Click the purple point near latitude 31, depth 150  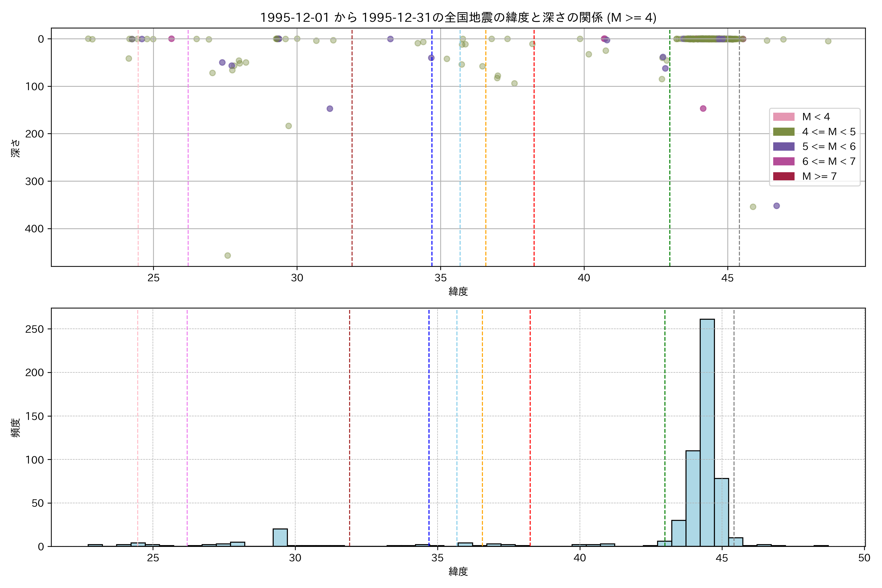point(330,109)
